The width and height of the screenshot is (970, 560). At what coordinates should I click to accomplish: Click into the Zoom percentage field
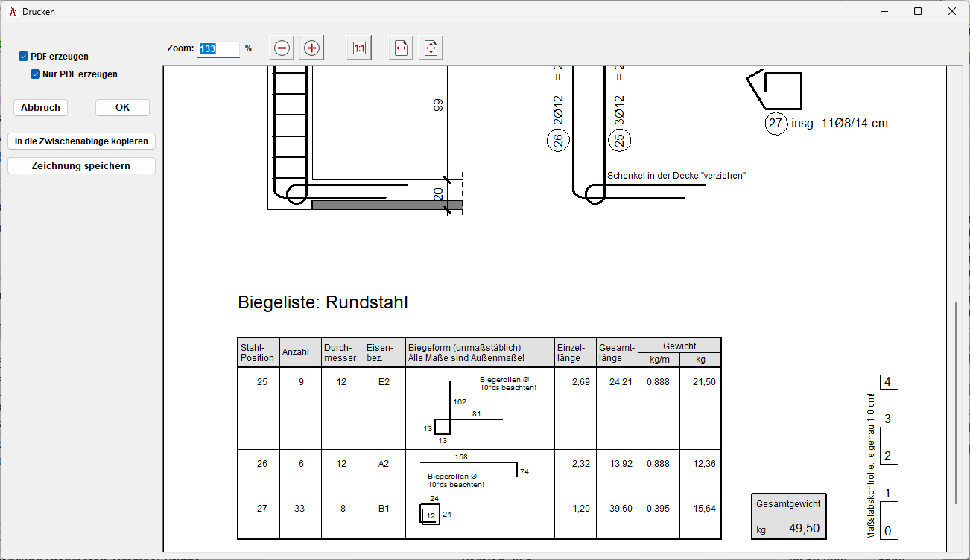[x=218, y=49]
